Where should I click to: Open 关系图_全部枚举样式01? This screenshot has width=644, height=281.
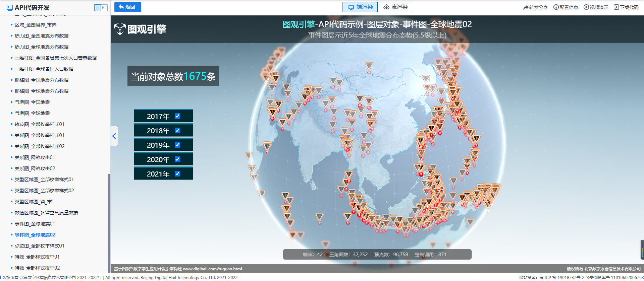point(40,135)
